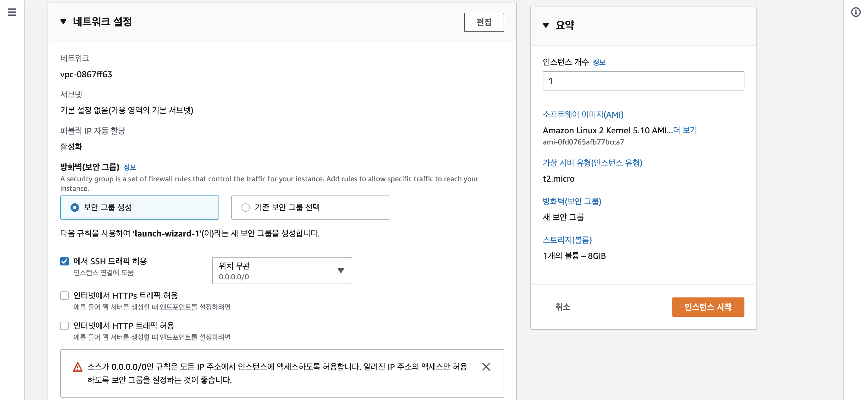Click the 편집 button
The height and width of the screenshot is (400, 868).
click(484, 22)
